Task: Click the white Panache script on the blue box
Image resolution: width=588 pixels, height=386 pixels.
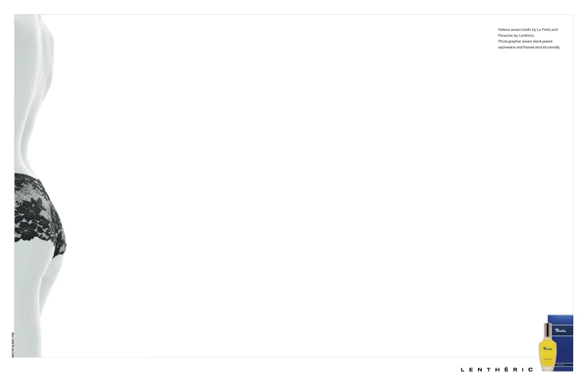Action: coord(560,331)
